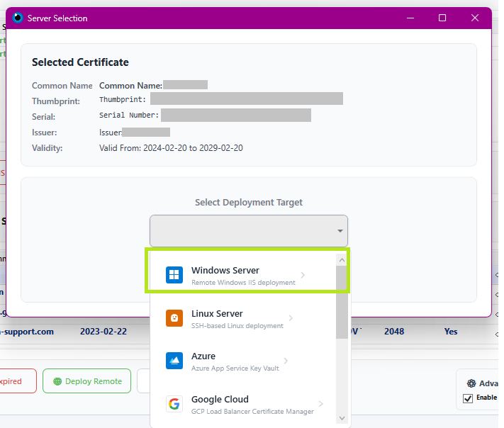
Task: Click the Serial Number value field
Action: [x=236, y=115]
